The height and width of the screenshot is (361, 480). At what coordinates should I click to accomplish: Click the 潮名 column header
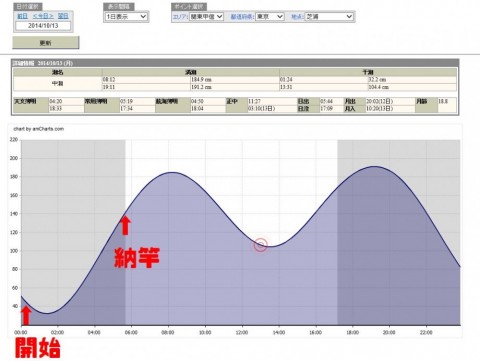(58, 72)
